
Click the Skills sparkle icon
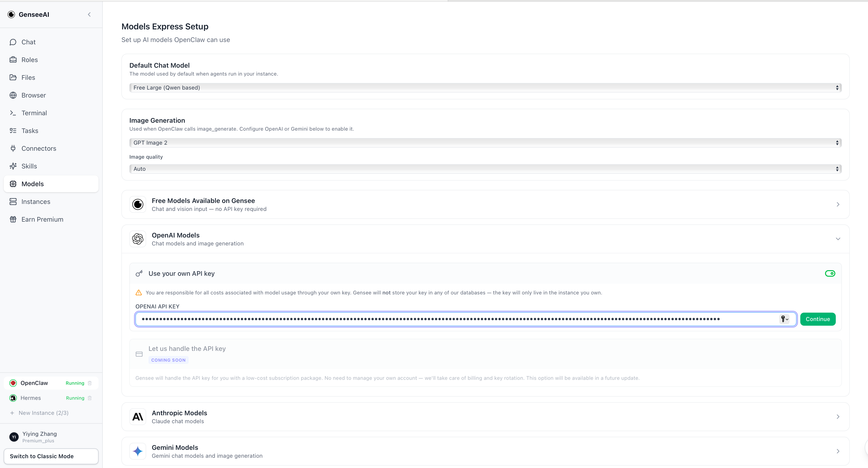coord(13,166)
